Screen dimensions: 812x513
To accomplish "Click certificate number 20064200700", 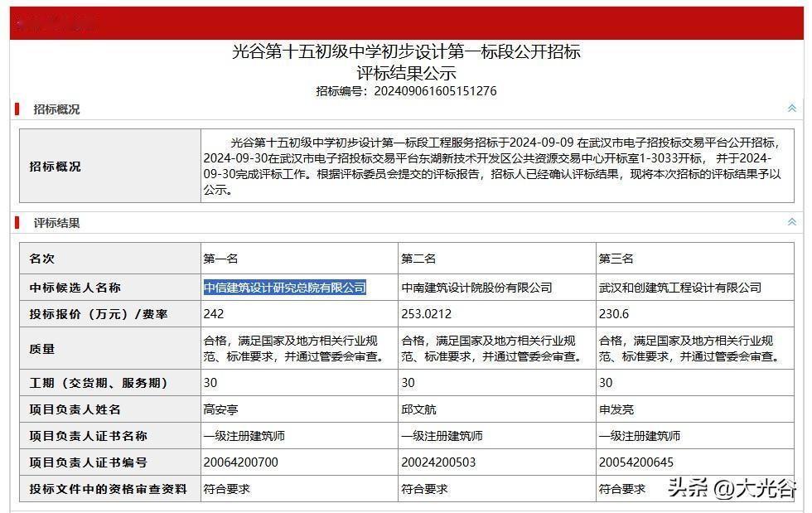I will 241,462.
